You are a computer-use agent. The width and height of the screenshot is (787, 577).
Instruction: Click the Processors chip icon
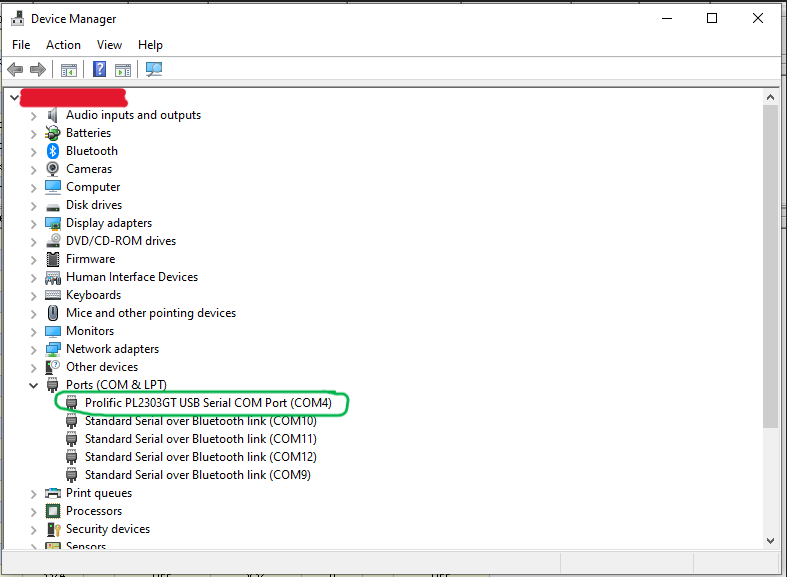click(x=53, y=511)
